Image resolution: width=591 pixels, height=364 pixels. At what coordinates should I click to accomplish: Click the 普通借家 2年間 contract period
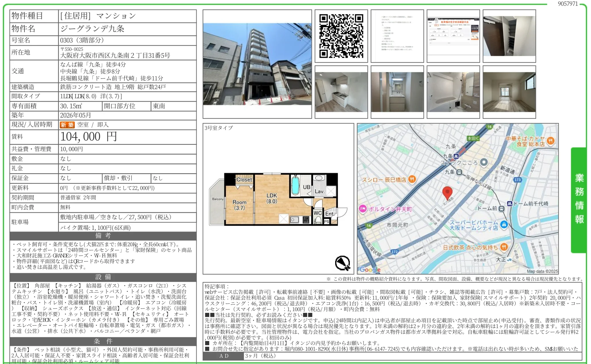(x=78, y=198)
